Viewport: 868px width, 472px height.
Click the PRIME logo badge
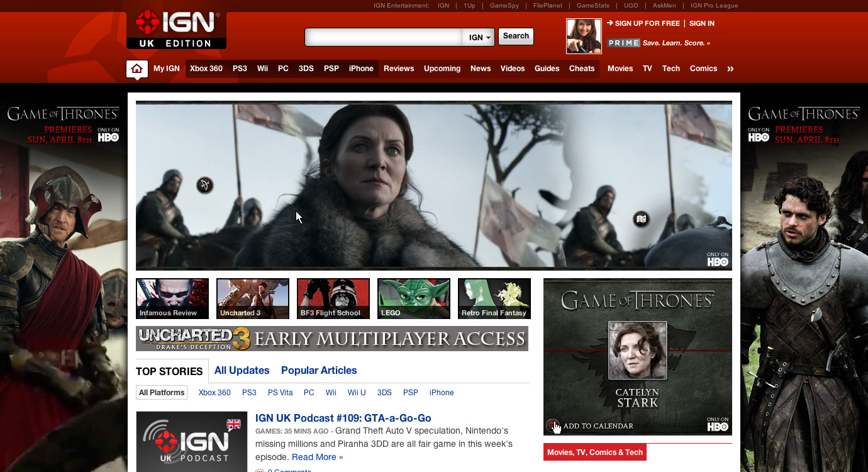coord(624,43)
